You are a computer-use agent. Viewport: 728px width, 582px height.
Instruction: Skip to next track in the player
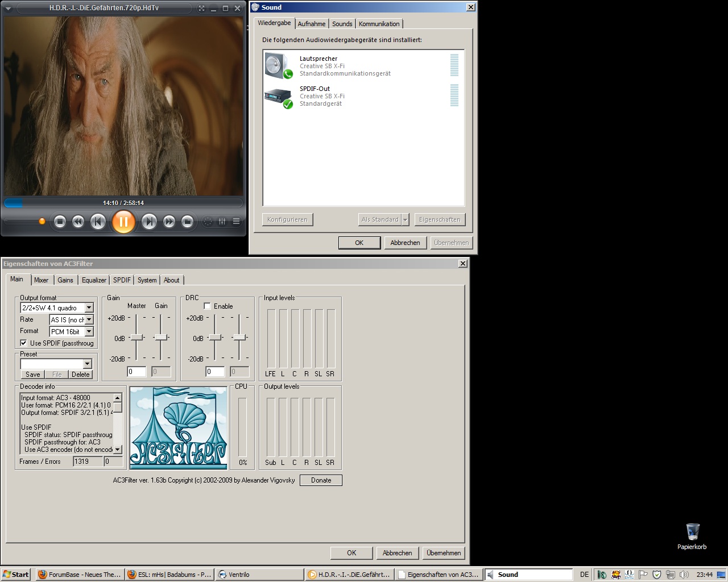point(149,222)
